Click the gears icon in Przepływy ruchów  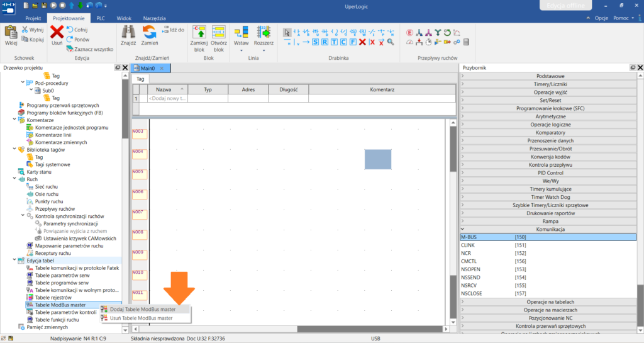[x=457, y=42]
